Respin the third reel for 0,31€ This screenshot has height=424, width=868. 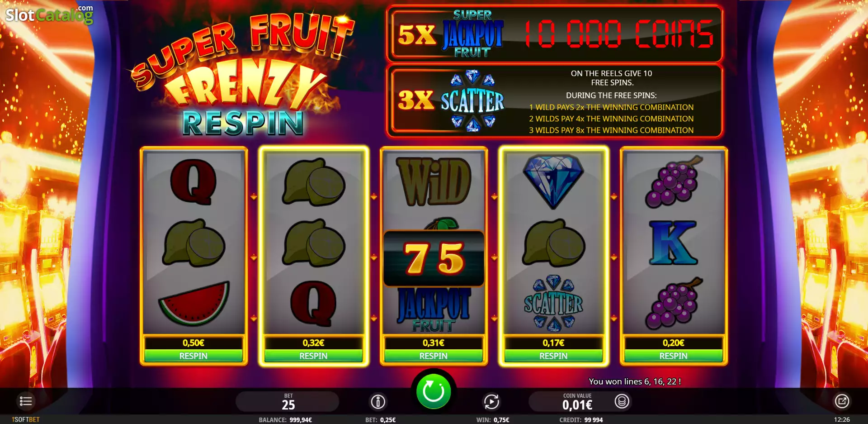click(x=434, y=356)
